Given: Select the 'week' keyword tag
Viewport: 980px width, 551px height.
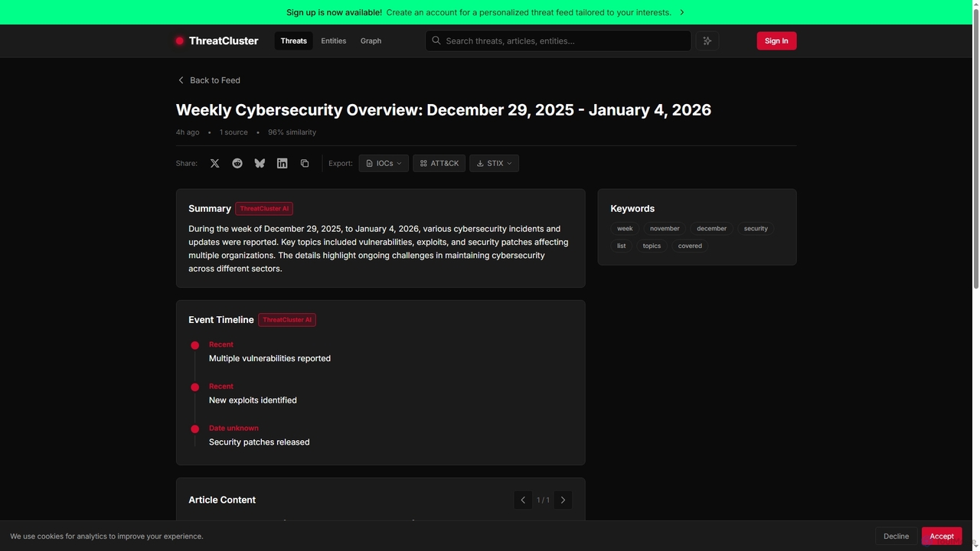Looking at the screenshot, I should (625, 228).
